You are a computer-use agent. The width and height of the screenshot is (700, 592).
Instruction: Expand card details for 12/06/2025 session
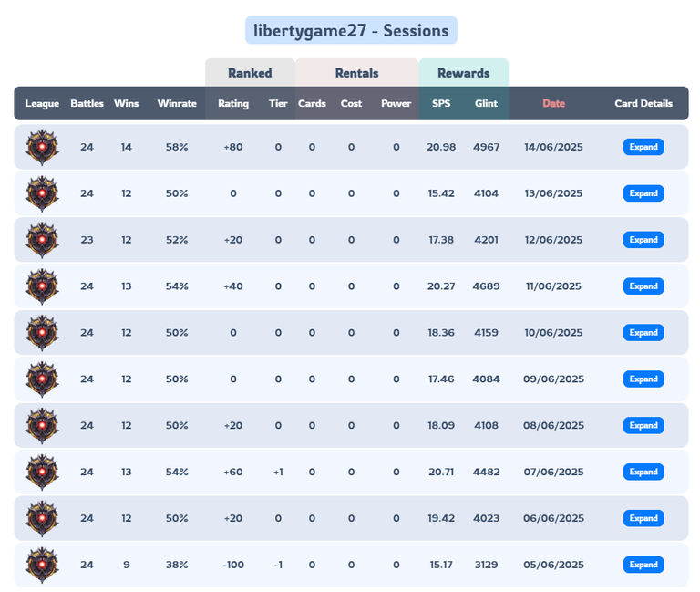pyautogui.click(x=643, y=240)
